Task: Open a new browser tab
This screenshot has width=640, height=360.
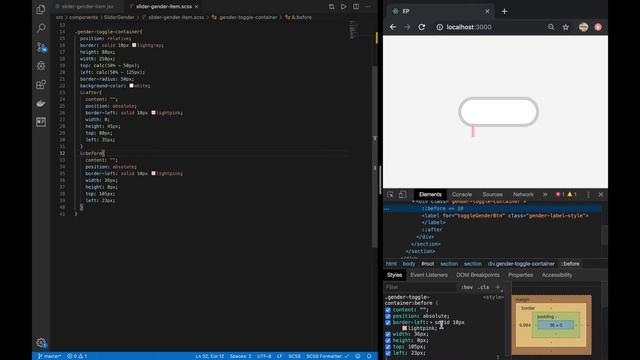Action: click(x=504, y=11)
